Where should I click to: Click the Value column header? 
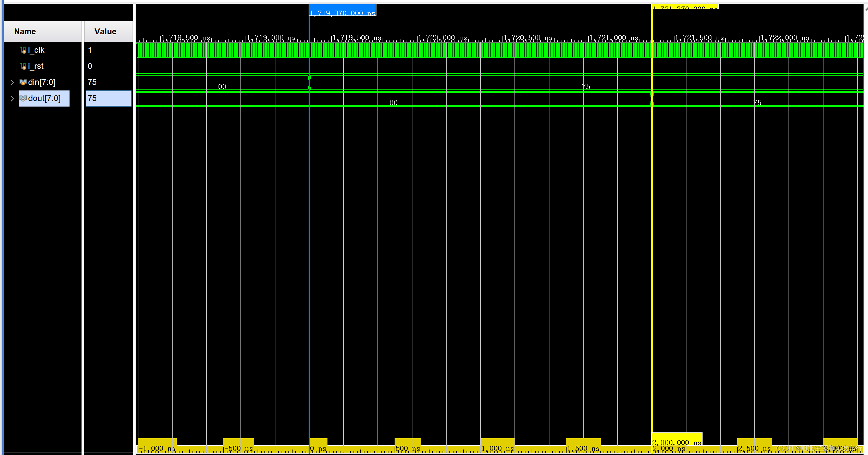tap(105, 31)
